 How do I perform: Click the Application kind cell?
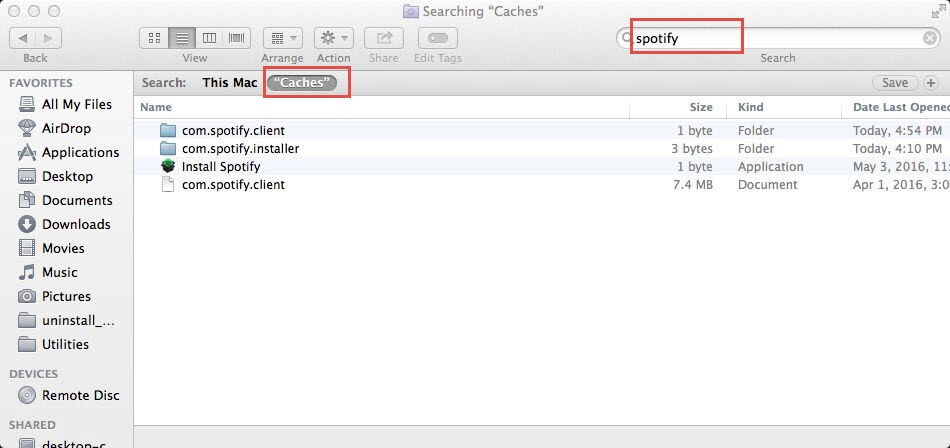pos(771,167)
